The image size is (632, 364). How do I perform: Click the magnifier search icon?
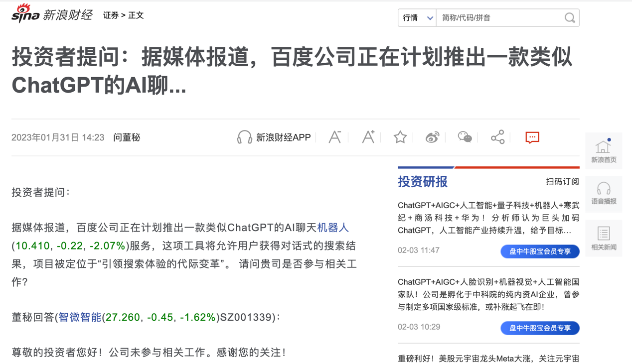(x=570, y=18)
